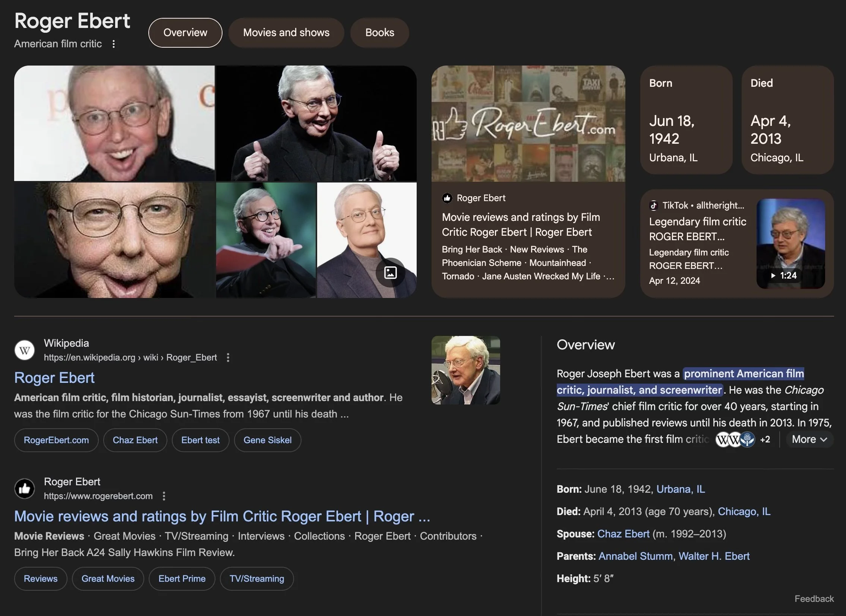Screen dimensions: 846x616
Task: Select the Books tab
Action: tap(379, 33)
